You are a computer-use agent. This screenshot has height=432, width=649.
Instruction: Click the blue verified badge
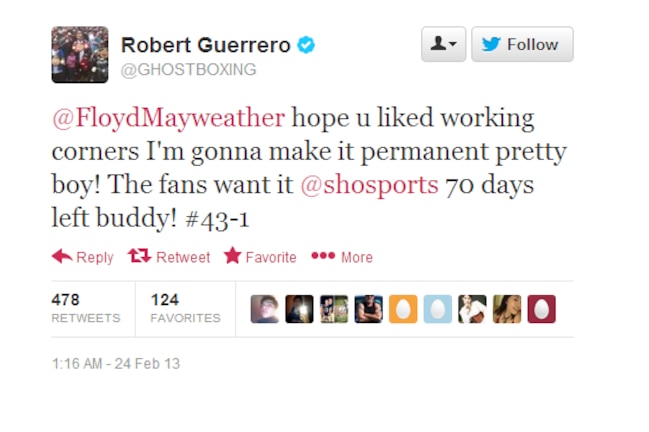pyautogui.click(x=306, y=45)
